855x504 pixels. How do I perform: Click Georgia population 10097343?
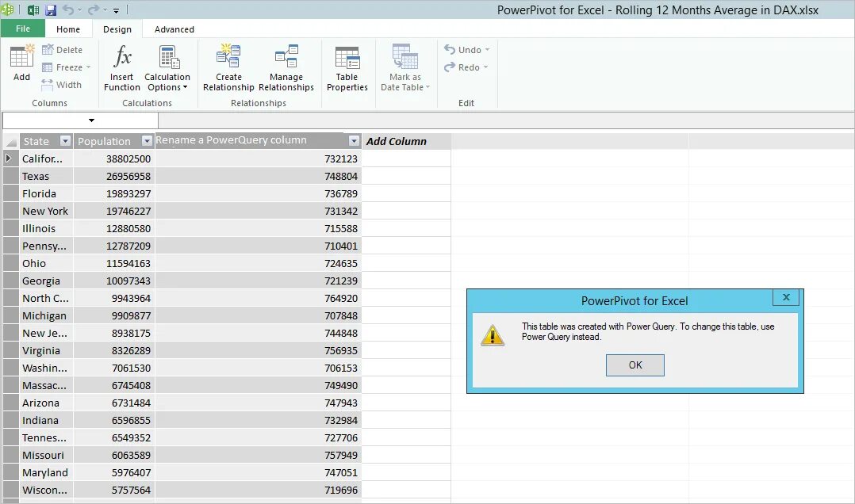[114, 281]
